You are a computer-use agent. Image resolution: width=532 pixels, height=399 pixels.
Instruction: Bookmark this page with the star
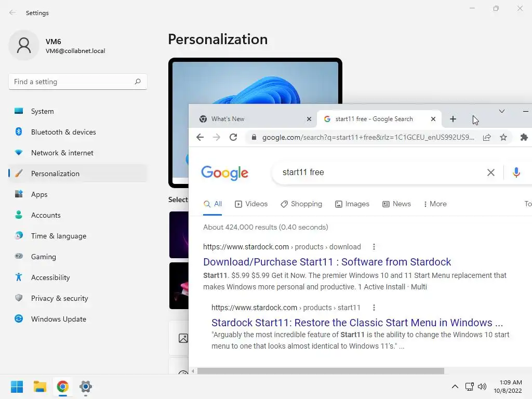click(x=503, y=137)
